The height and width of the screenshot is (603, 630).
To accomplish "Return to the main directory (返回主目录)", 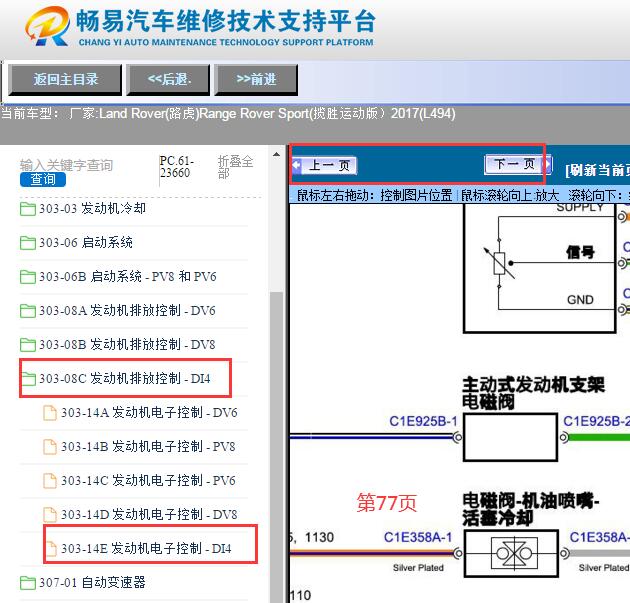I will pyautogui.click(x=65, y=80).
